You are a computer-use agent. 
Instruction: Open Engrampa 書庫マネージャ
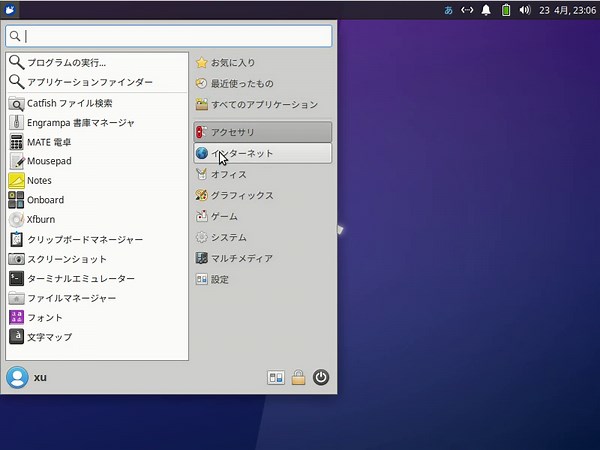coord(97,123)
